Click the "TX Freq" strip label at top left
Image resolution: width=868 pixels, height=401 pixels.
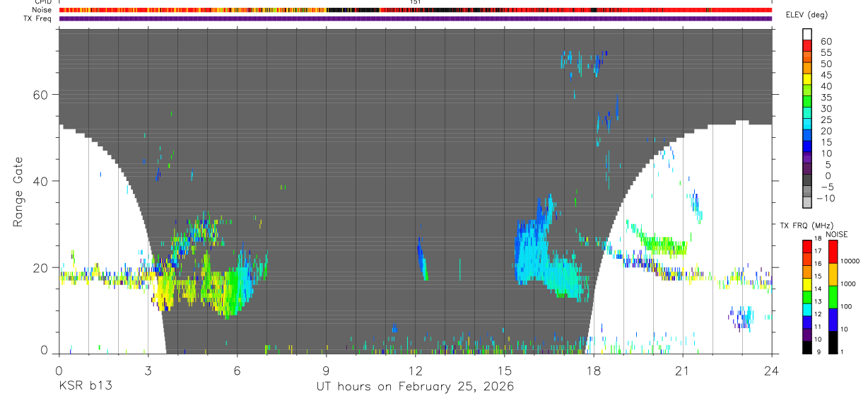tap(38, 18)
